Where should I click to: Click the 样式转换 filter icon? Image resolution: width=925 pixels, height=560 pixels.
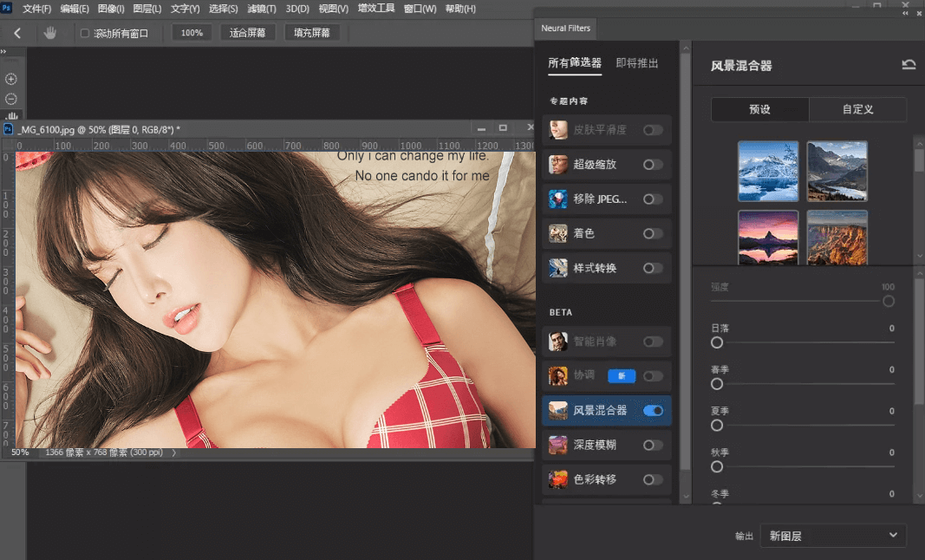point(557,268)
